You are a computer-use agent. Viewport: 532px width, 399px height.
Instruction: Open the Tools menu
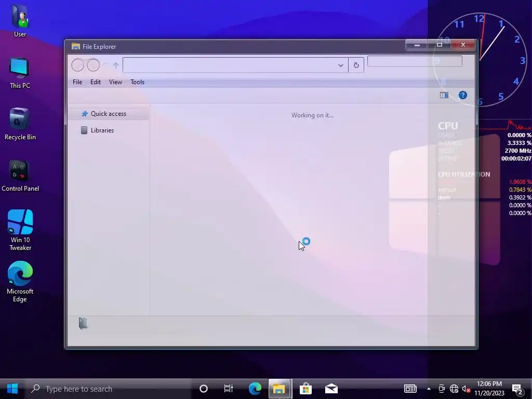pyautogui.click(x=137, y=82)
